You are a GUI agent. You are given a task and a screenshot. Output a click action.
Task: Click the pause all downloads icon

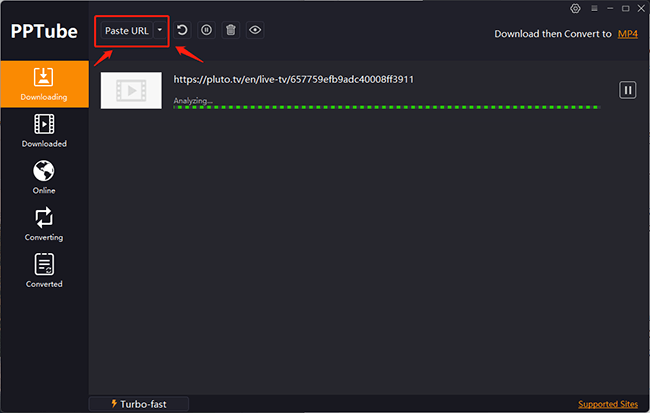click(x=206, y=30)
